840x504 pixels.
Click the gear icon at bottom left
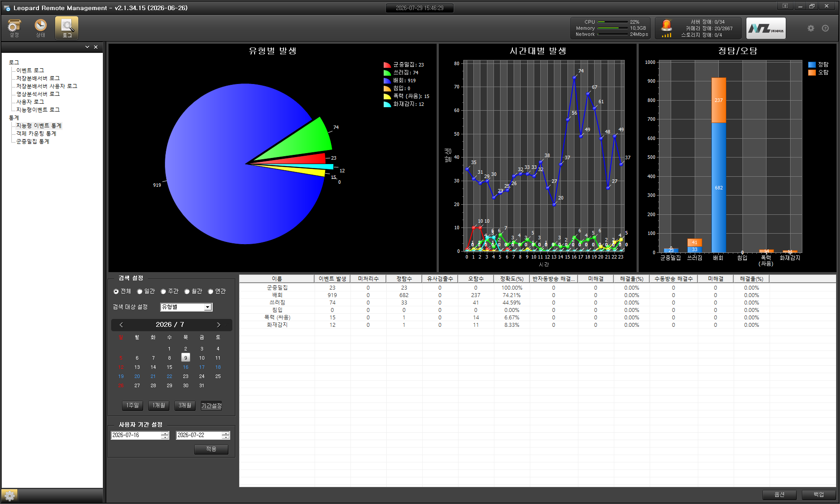click(x=10, y=496)
